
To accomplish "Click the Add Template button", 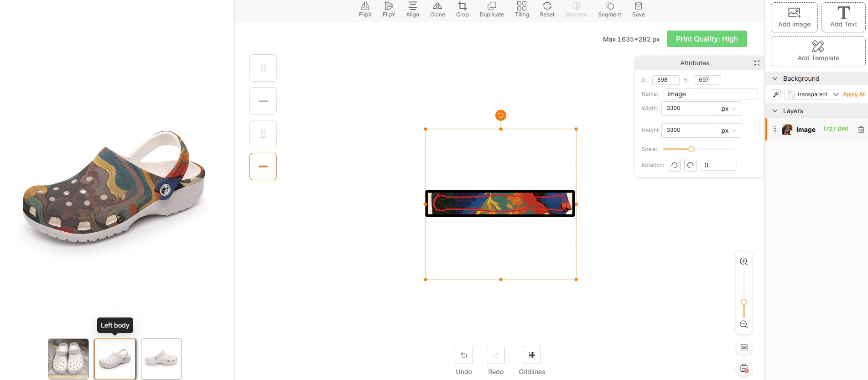I will (x=818, y=51).
